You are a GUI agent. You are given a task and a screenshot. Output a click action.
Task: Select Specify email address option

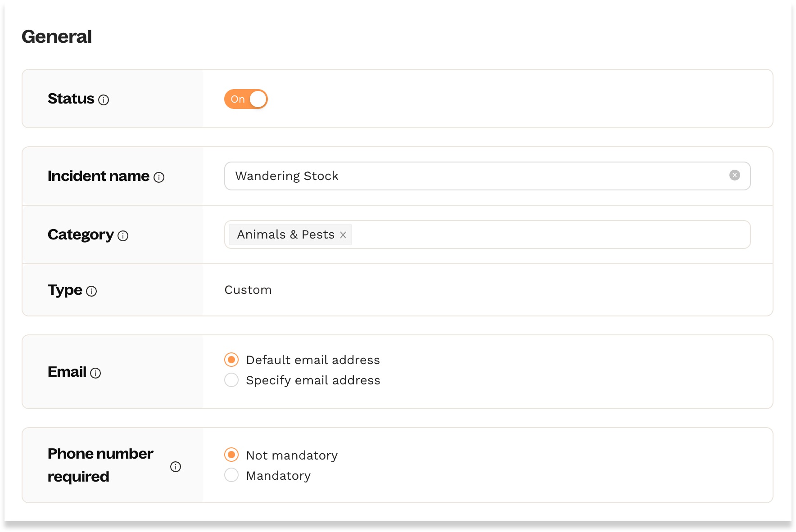(x=231, y=380)
